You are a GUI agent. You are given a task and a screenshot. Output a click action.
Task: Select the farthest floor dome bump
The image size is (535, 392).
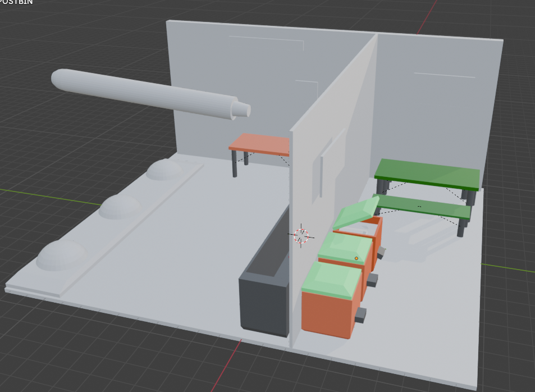pos(164,168)
